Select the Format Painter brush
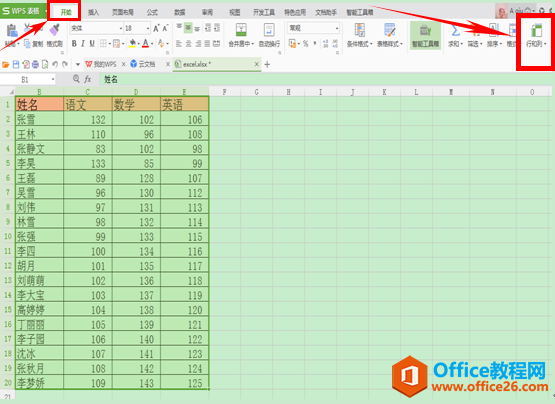Image resolution: width=555 pixels, height=404 pixels. click(x=55, y=30)
